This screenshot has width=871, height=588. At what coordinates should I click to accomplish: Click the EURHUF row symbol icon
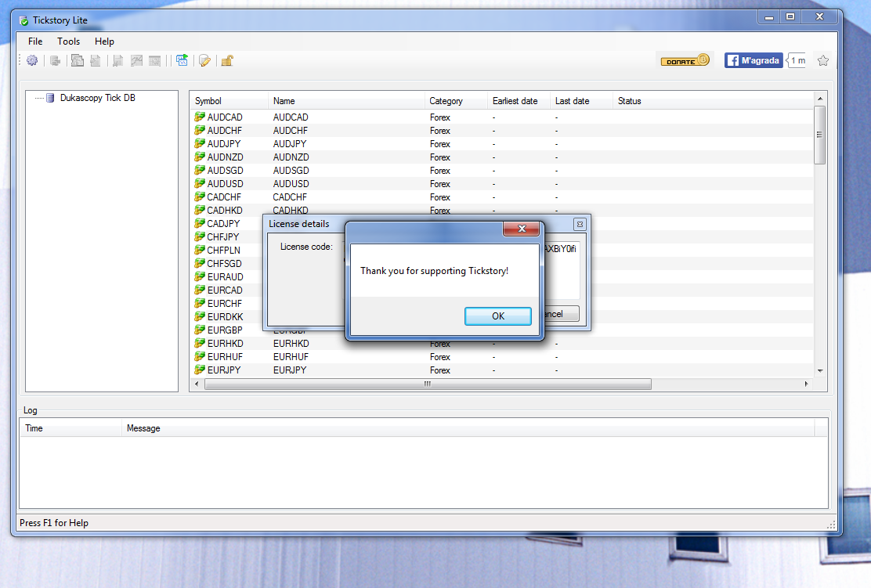[x=200, y=357]
